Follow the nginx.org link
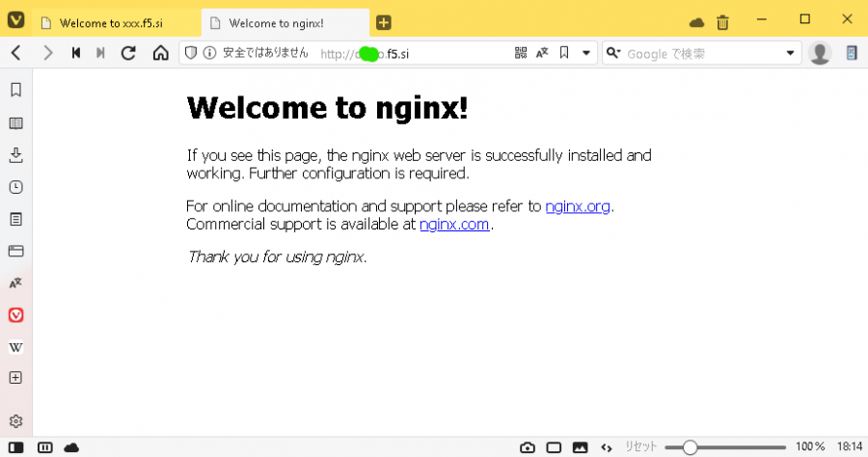Image resolution: width=868 pixels, height=457 pixels. tap(577, 206)
